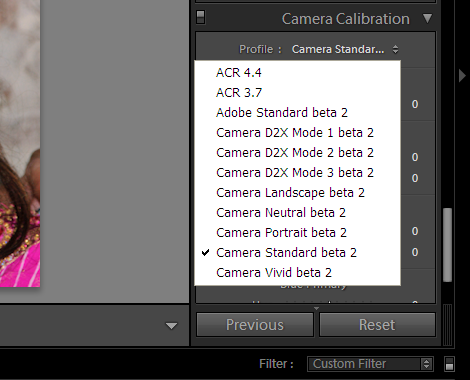
Task: Select Camera Neutral beta 2 profile
Action: point(297,213)
